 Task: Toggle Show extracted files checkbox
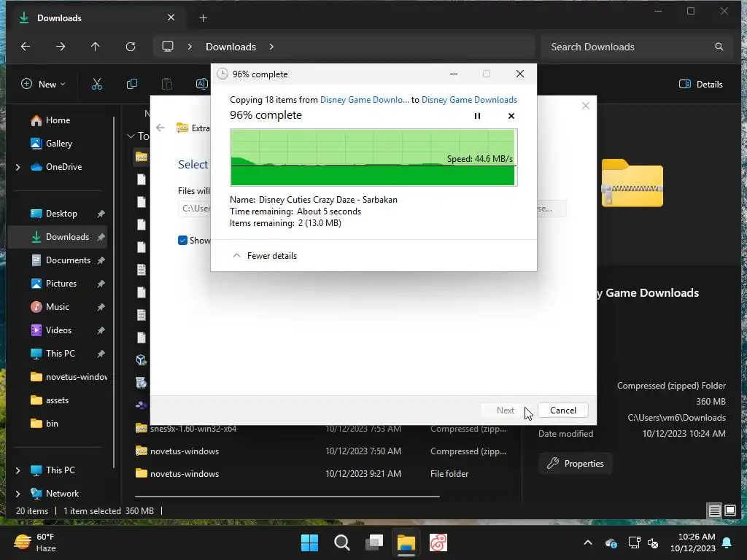pos(182,241)
